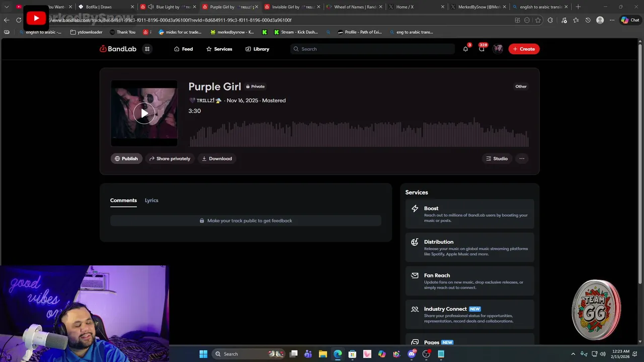
Task: Open the Services menu
Action: point(219,49)
